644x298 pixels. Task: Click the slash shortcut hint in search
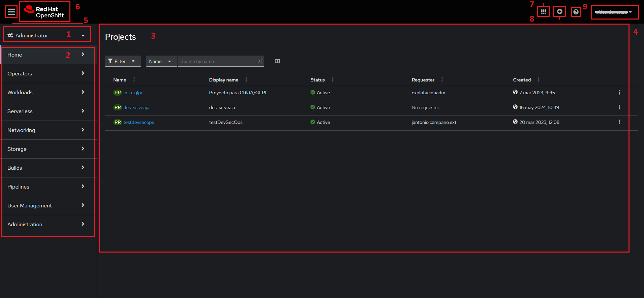(259, 61)
